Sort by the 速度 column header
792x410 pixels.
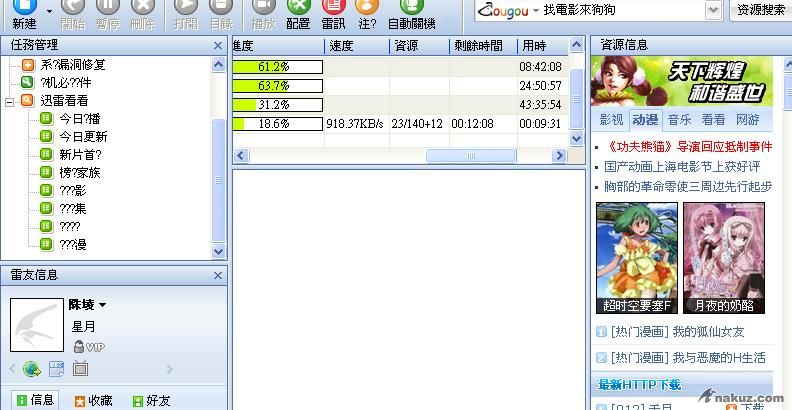(x=357, y=46)
